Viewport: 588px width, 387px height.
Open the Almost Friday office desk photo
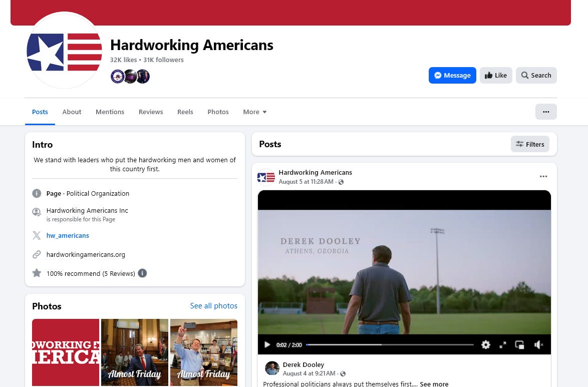(x=135, y=352)
